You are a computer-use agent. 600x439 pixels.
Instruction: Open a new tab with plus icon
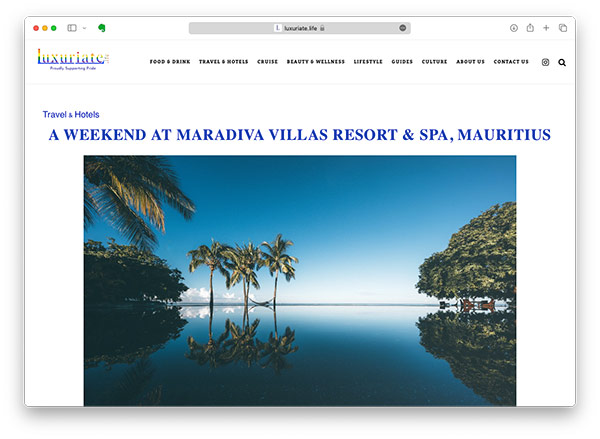pyautogui.click(x=546, y=28)
